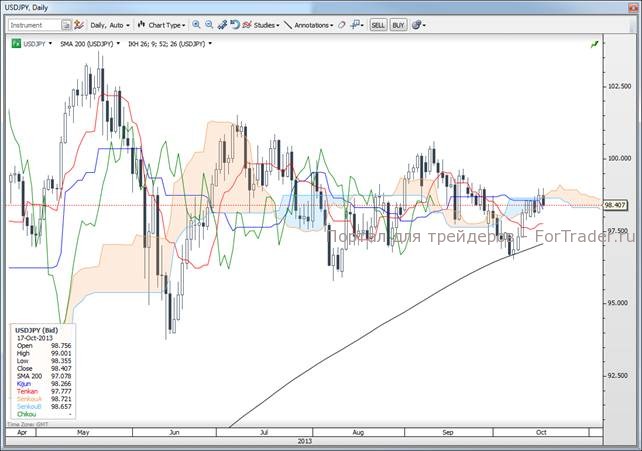Click the green USDJPY instrument icon

[x=15, y=44]
